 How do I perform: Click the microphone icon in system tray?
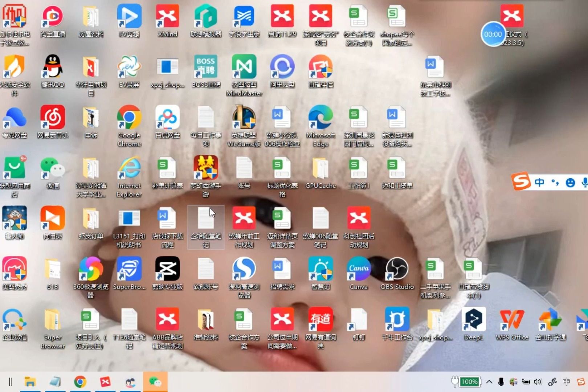[x=501, y=381]
